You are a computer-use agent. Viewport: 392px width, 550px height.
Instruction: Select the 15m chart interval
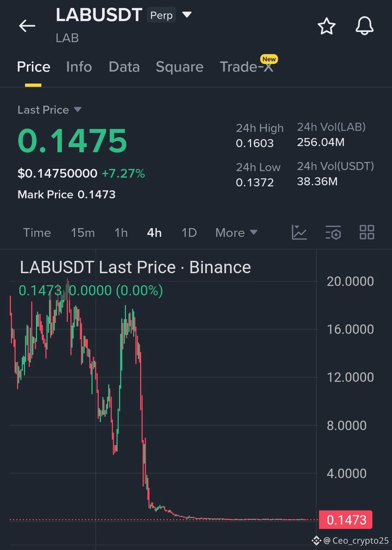83,232
